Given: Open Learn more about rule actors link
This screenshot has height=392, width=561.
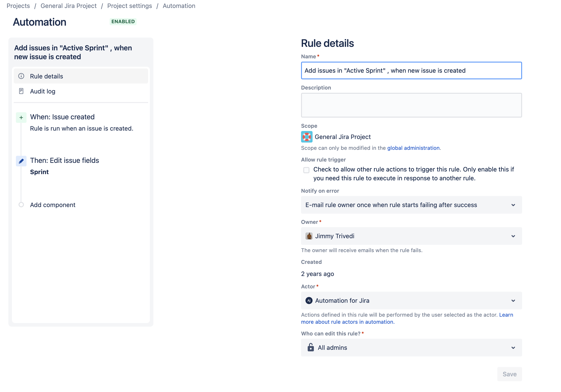Looking at the screenshot, I should click(x=407, y=318).
